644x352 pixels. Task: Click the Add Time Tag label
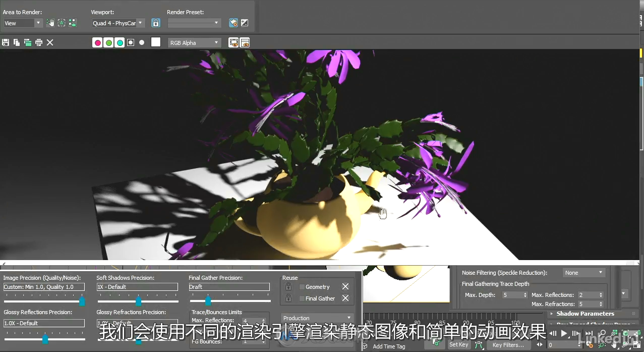click(389, 346)
